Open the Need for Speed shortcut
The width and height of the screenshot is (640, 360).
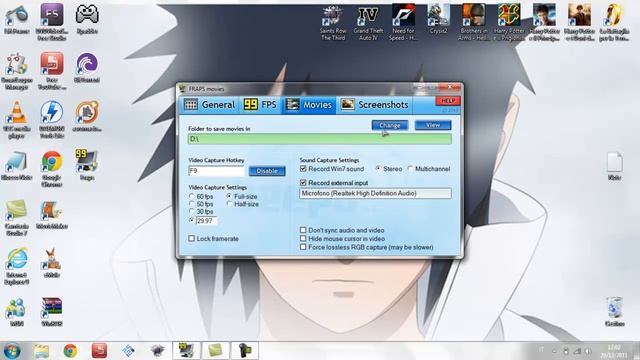[x=403, y=16]
